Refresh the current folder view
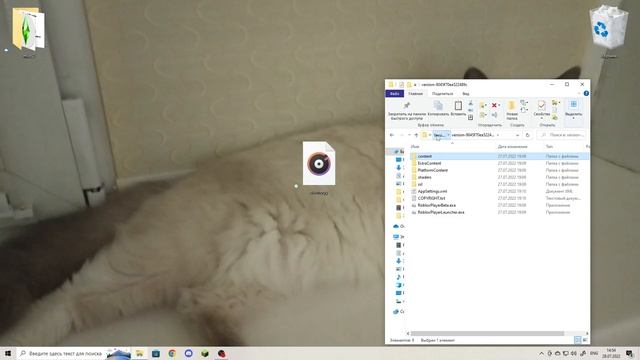 click(x=527, y=135)
